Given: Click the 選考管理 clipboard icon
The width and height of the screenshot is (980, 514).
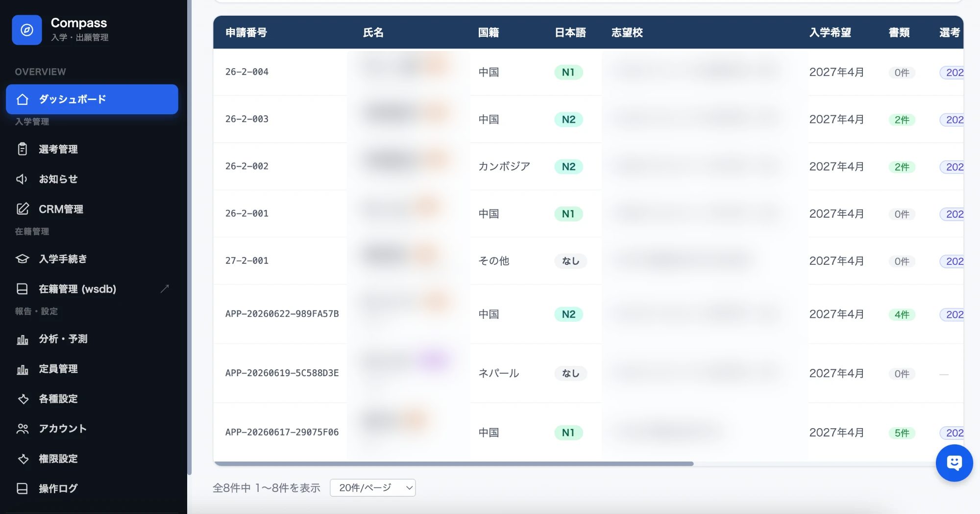Looking at the screenshot, I should coord(23,149).
